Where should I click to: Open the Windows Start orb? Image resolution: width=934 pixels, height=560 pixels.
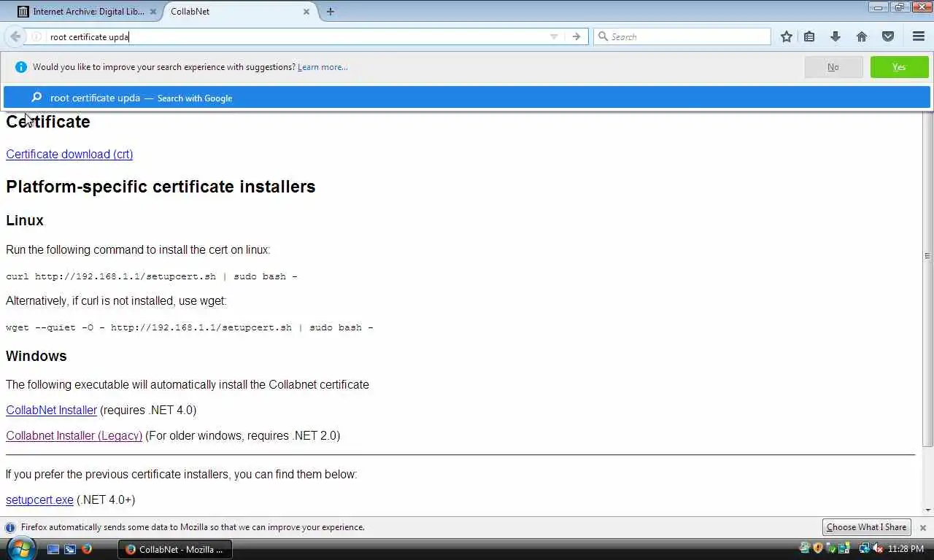[x=20, y=548]
